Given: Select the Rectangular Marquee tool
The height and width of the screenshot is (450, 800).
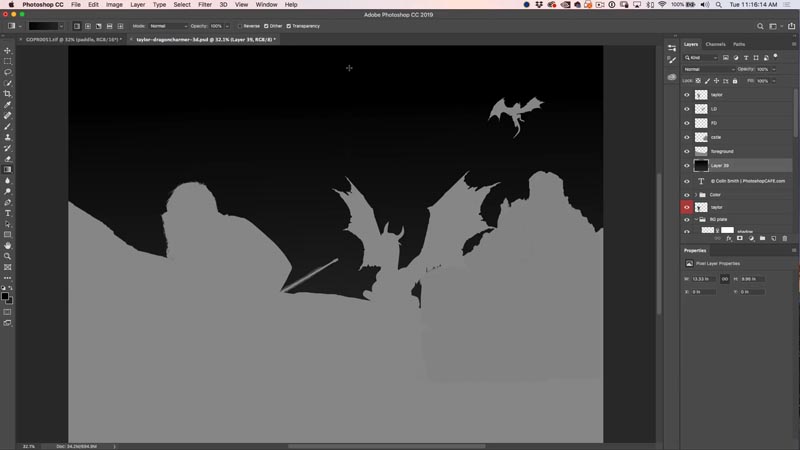Looking at the screenshot, I should [x=8, y=61].
